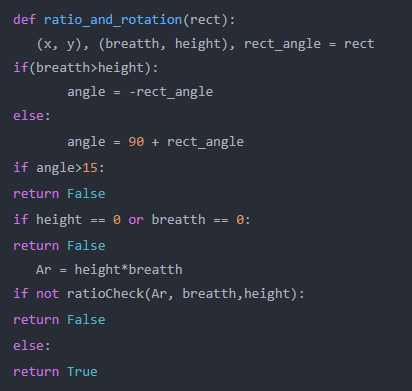This screenshot has height=391, width=412.
Task: Click the ratio_and_rotation function name
Action: tap(113, 20)
